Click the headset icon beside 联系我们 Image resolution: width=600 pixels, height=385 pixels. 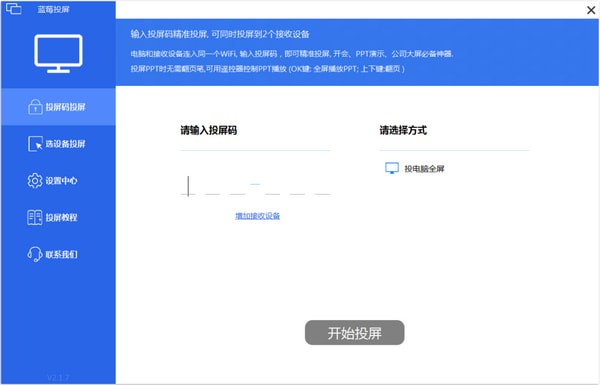pyautogui.click(x=35, y=254)
